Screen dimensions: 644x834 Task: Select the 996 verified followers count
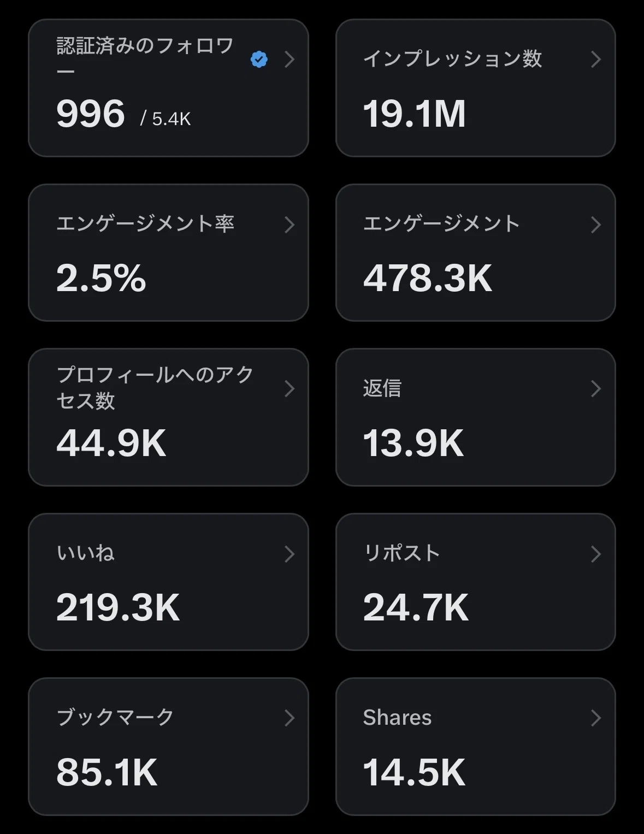(91, 114)
